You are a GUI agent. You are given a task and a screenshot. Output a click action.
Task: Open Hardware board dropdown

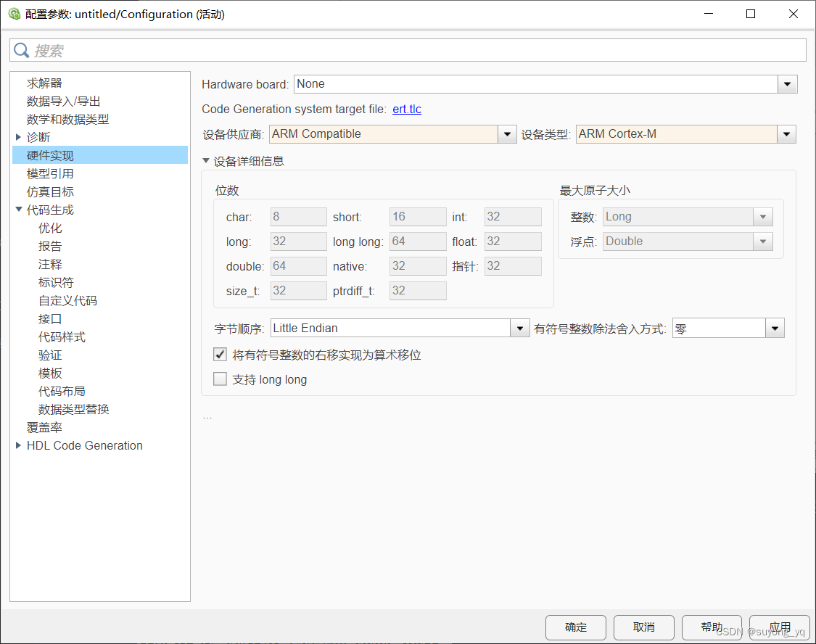[787, 84]
